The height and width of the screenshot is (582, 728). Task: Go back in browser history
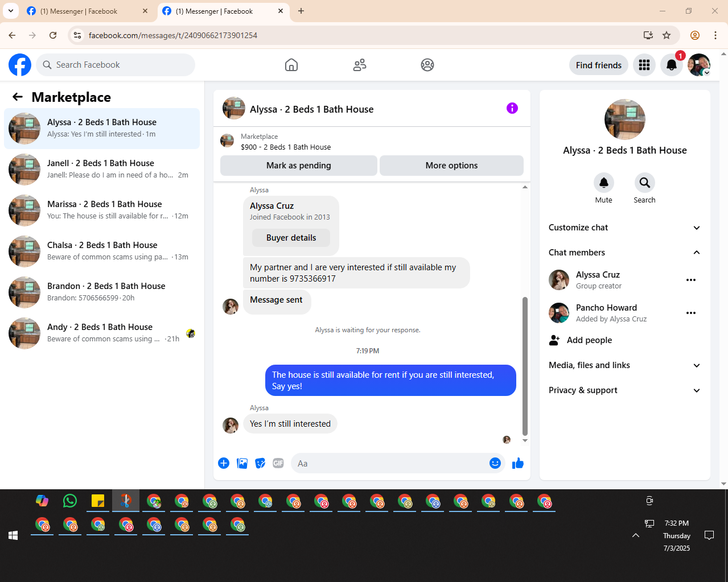pyautogui.click(x=12, y=35)
